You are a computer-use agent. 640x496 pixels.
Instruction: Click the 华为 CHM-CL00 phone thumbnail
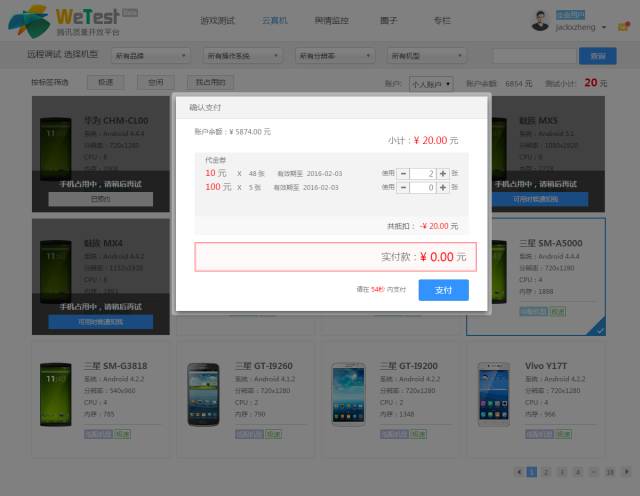[x=56, y=148]
